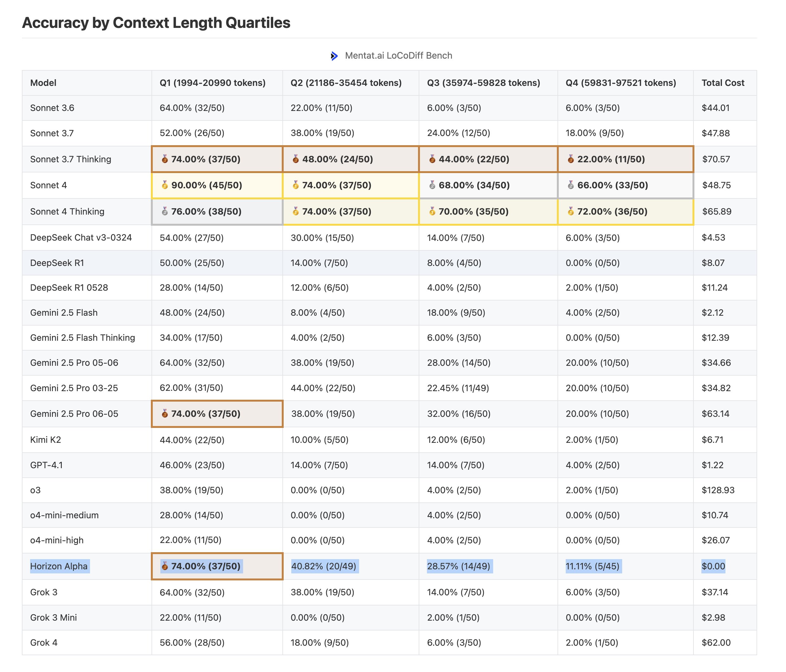Click Q4 (59831-97521 tokens) column header
This screenshot has width=786, height=672.
(621, 83)
